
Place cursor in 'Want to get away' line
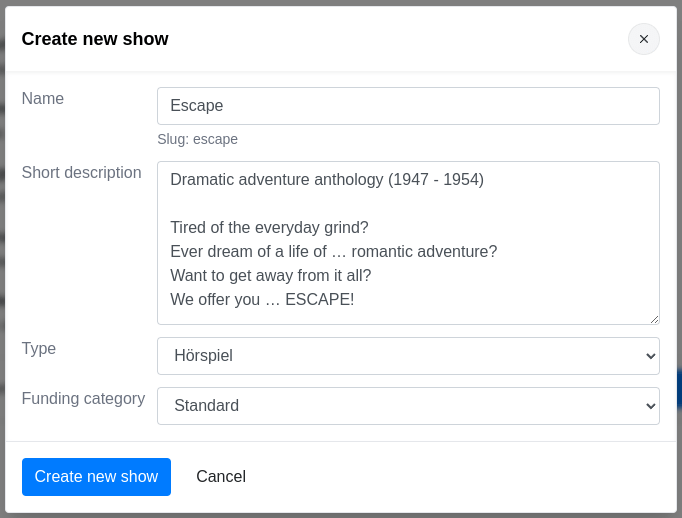coord(270,276)
